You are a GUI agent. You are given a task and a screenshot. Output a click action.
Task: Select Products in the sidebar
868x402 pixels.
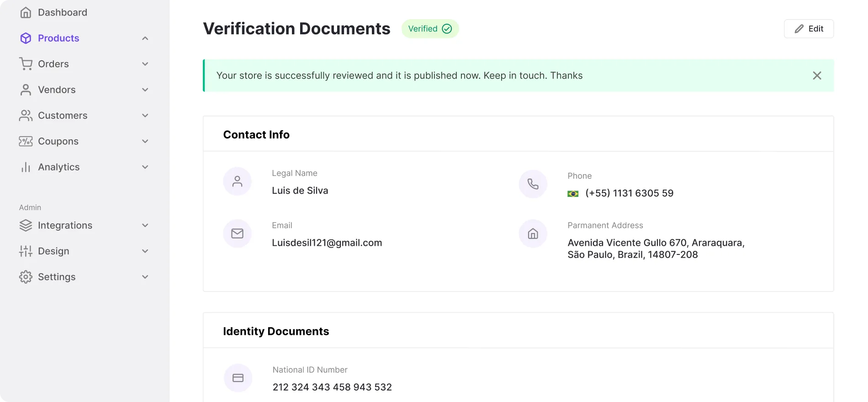tap(58, 38)
